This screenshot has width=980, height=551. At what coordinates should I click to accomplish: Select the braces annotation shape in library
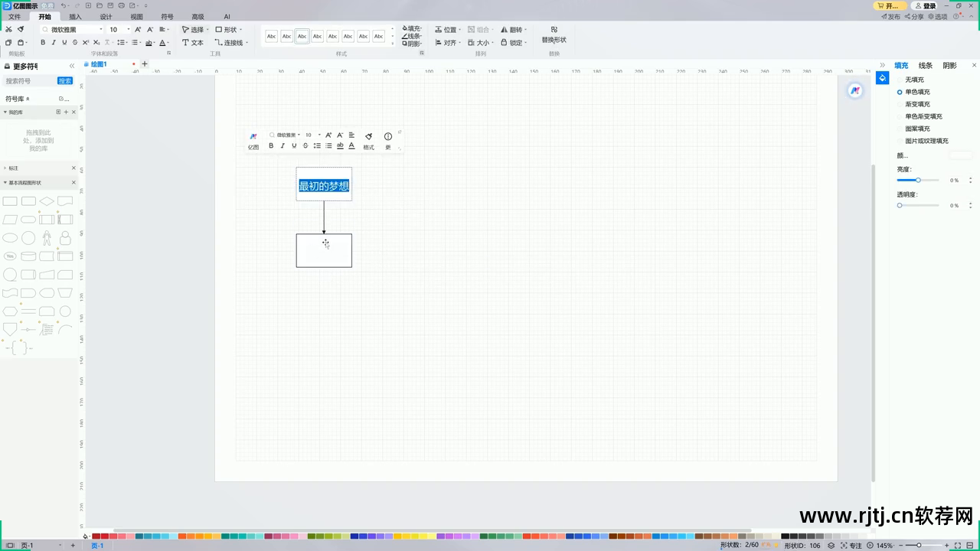coord(19,347)
